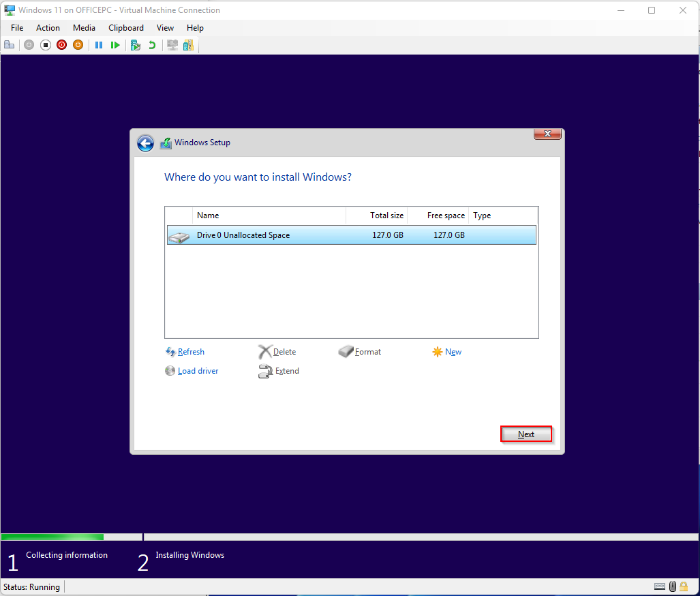Create a partition with the New link
Viewport: 700px width, 596px height.
point(452,351)
